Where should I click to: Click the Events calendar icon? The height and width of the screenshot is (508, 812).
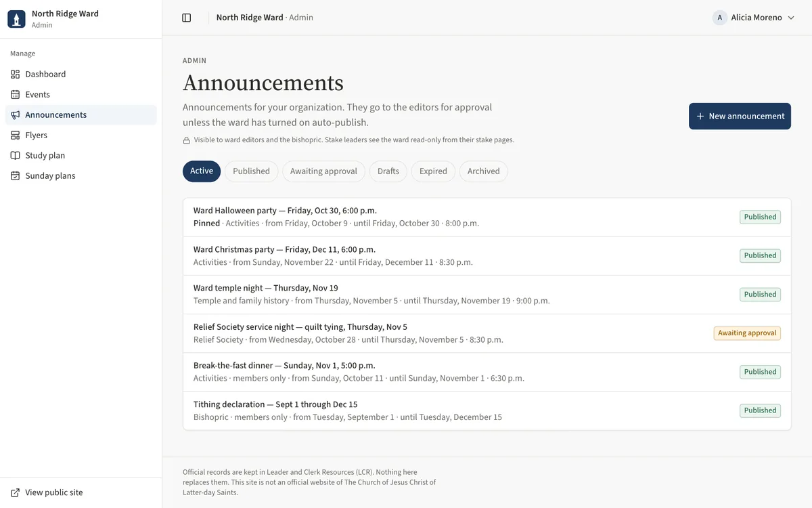pos(16,95)
